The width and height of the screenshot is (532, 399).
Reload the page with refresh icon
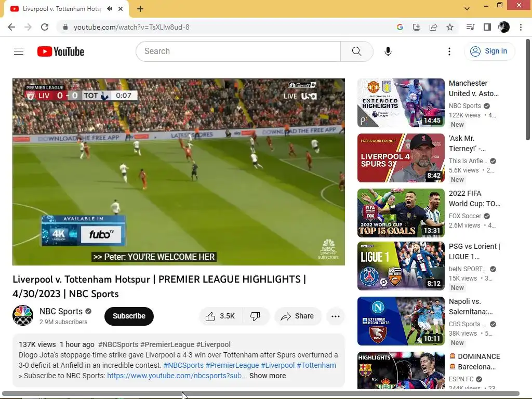tap(45, 27)
